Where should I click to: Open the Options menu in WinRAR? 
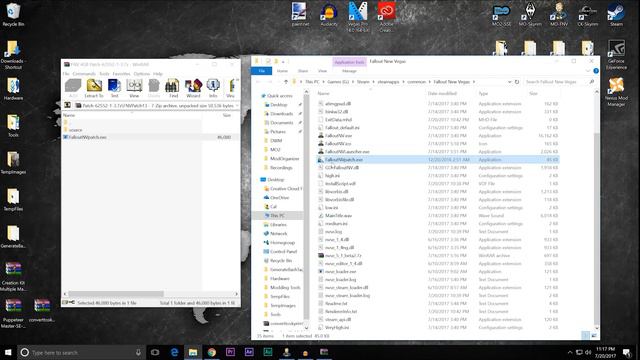(x=142, y=74)
